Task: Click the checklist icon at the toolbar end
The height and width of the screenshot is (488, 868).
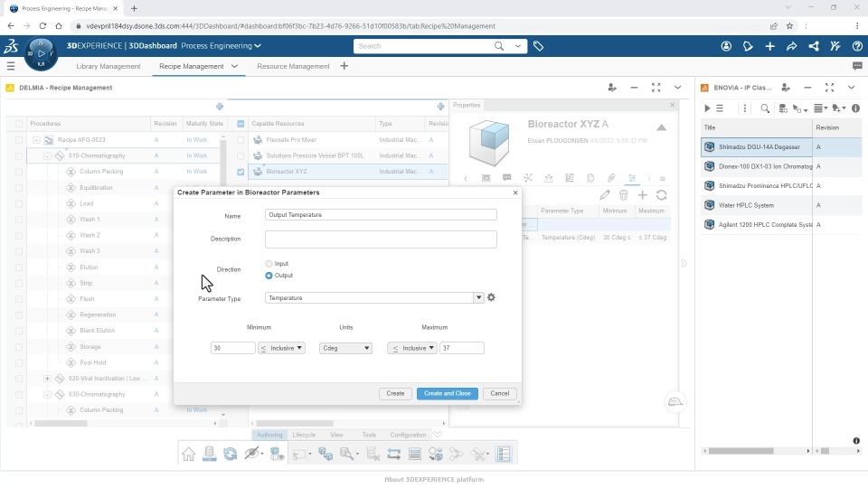Action: 504,455
